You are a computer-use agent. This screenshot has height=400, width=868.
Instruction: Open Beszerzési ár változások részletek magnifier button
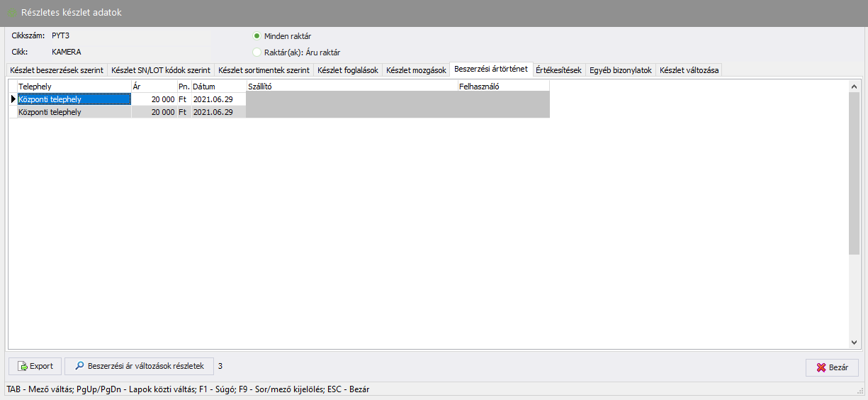point(139,366)
